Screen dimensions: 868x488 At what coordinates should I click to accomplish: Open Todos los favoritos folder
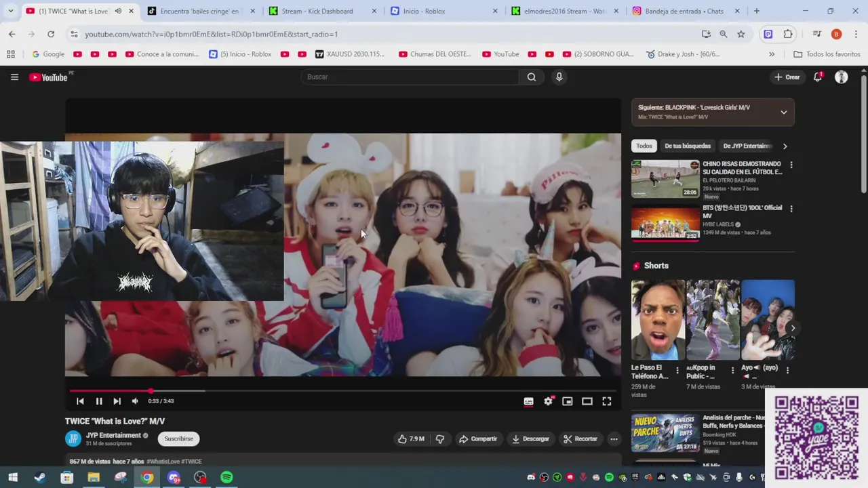tap(827, 54)
